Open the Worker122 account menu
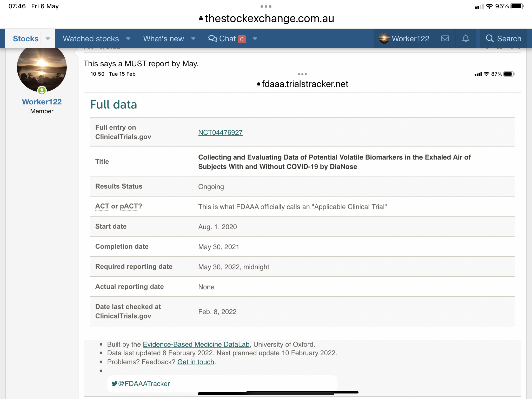The width and height of the screenshot is (532, 399). point(404,39)
